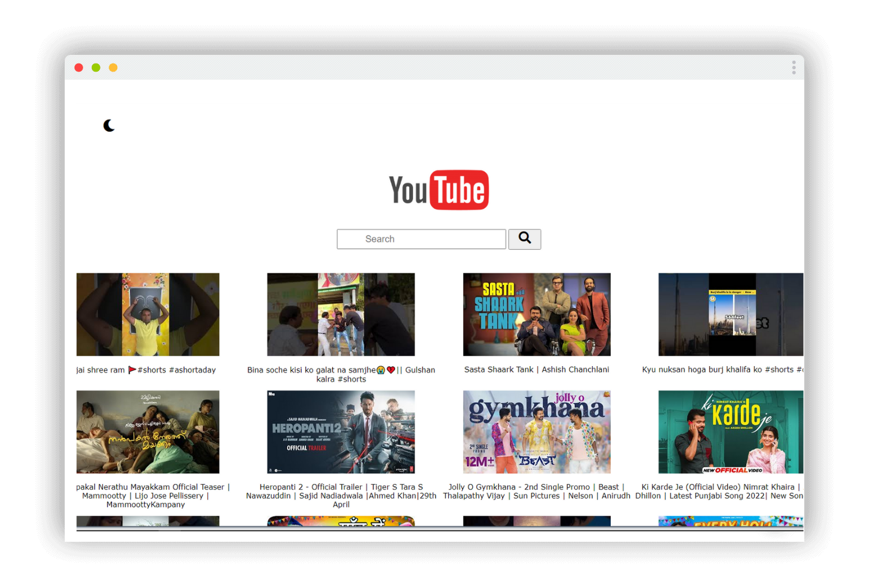869x588 pixels.
Task: Open the Bina soche kisi ko thumbnail
Action: [341, 314]
